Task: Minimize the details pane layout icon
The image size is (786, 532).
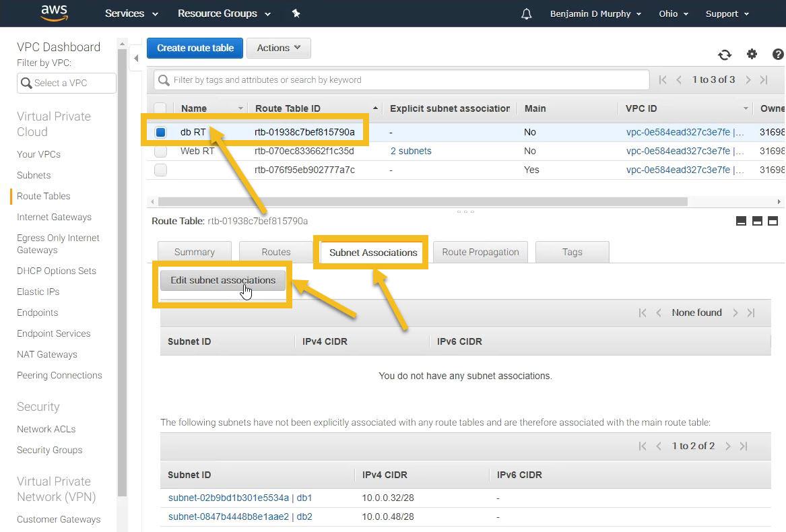Action: (x=741, y=221)
